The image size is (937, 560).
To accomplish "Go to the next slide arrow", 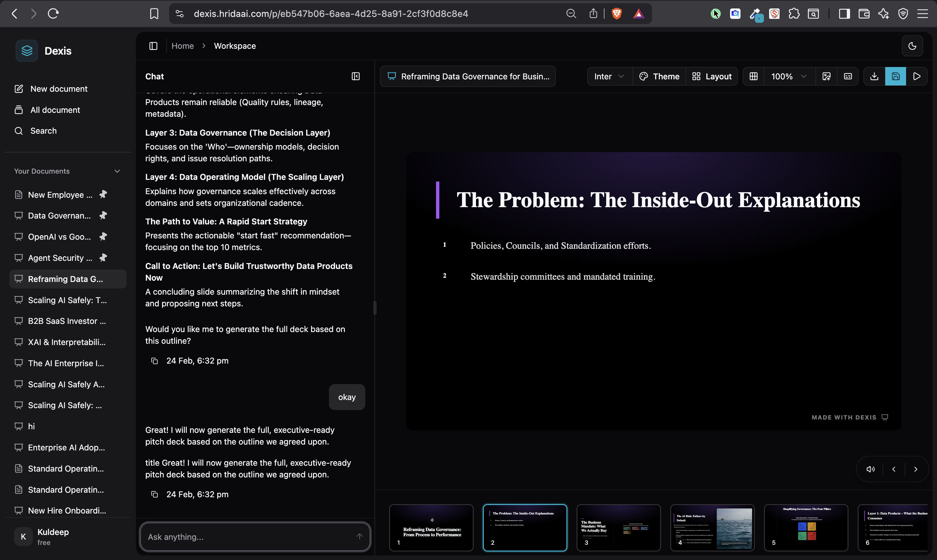I will [x=916, y=469].
